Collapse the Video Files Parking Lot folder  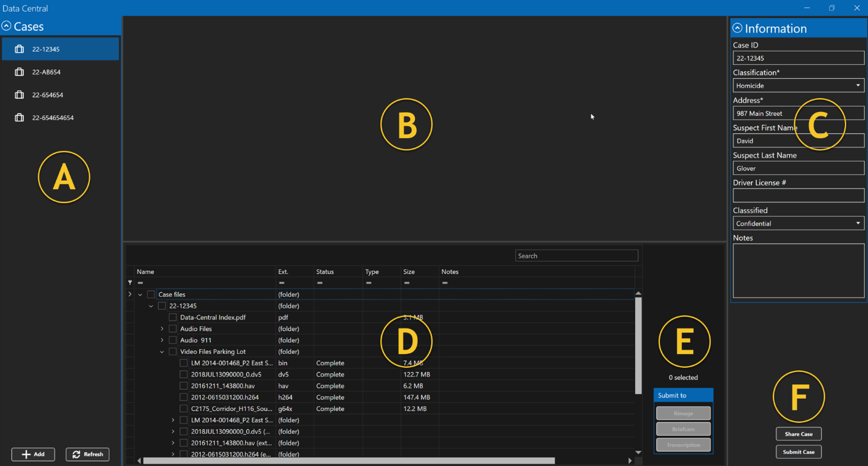point(162,351)
